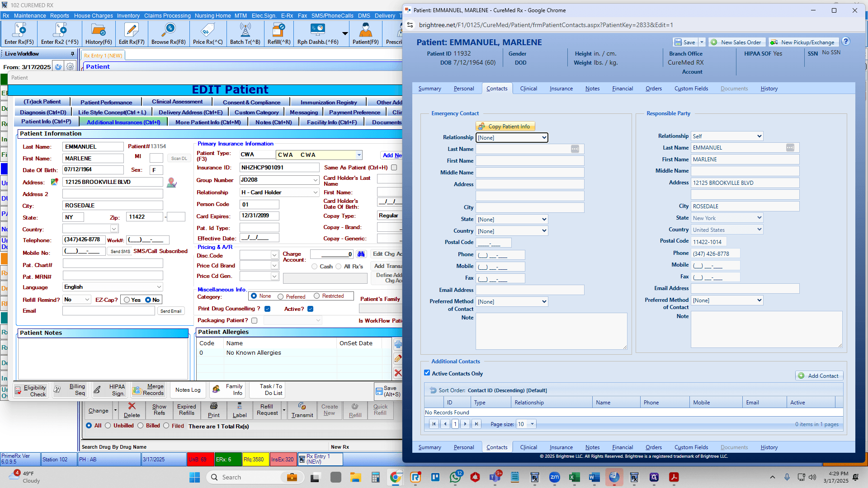Open Emergency Contact State dropdown
This screenshot has height=488, width=868.
click(x=512, y=220)
